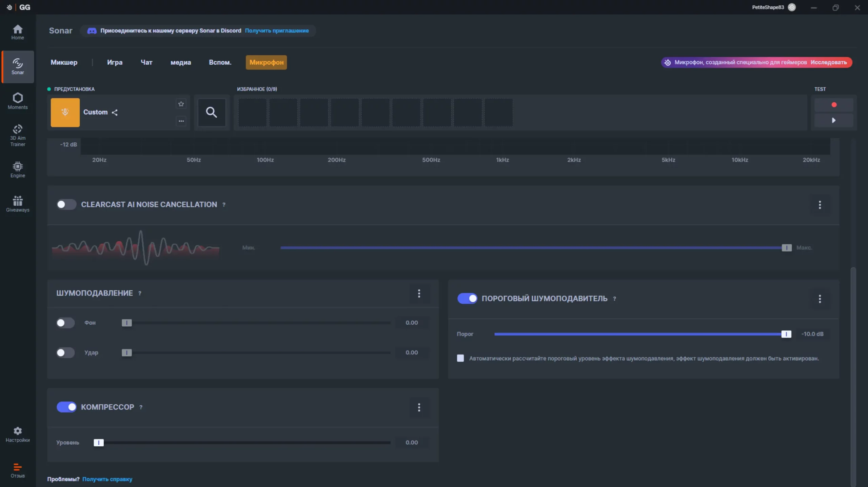Turn off the Компрессор toggle
The height and width of the screenshot is (487, 868).
pos(66,407)
